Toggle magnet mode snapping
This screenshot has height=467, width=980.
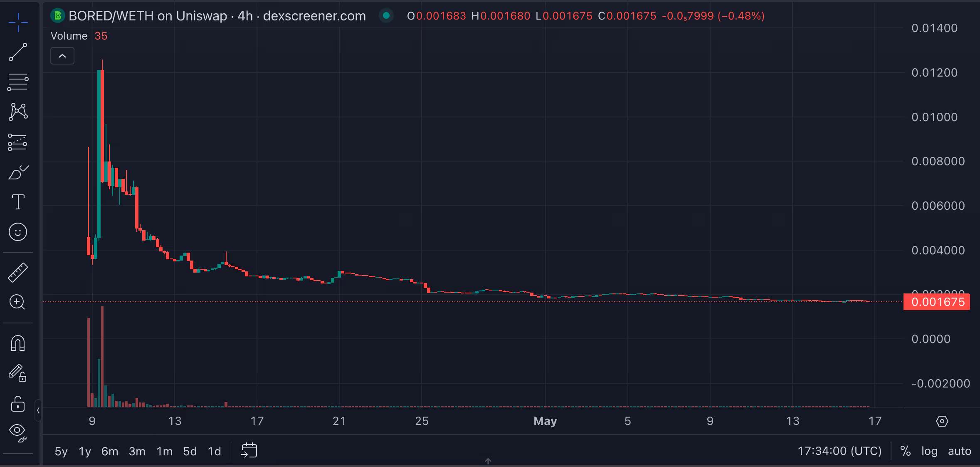click(18, 343)
